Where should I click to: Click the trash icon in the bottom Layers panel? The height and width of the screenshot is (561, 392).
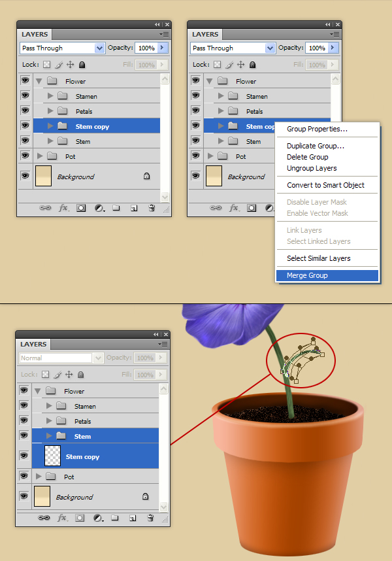coord(150,518)
